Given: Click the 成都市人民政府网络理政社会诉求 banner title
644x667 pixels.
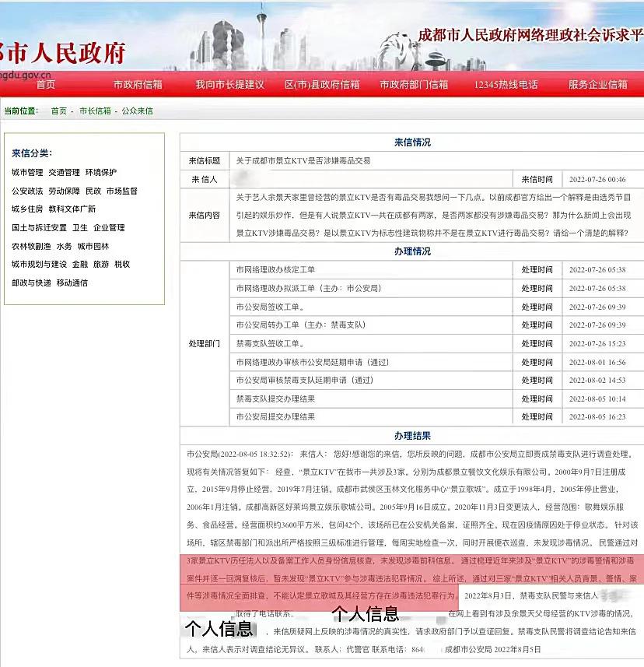Looking at the screenshot, I should [x=530, y=35].
